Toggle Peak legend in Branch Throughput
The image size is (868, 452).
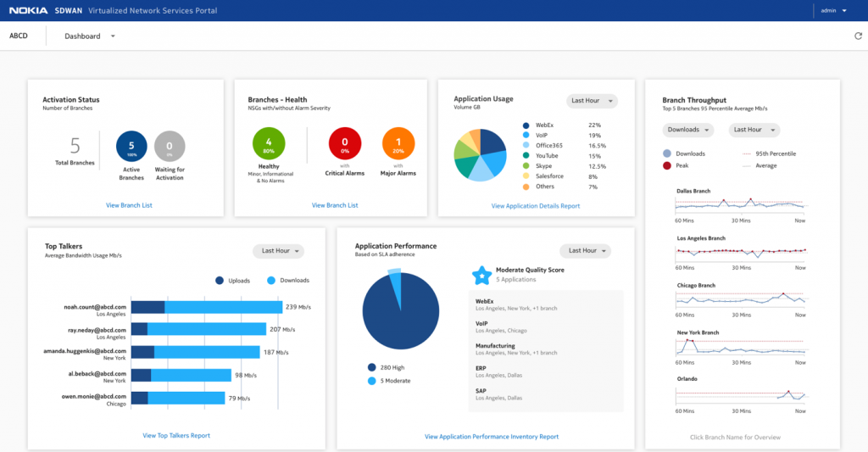(676, 165)
